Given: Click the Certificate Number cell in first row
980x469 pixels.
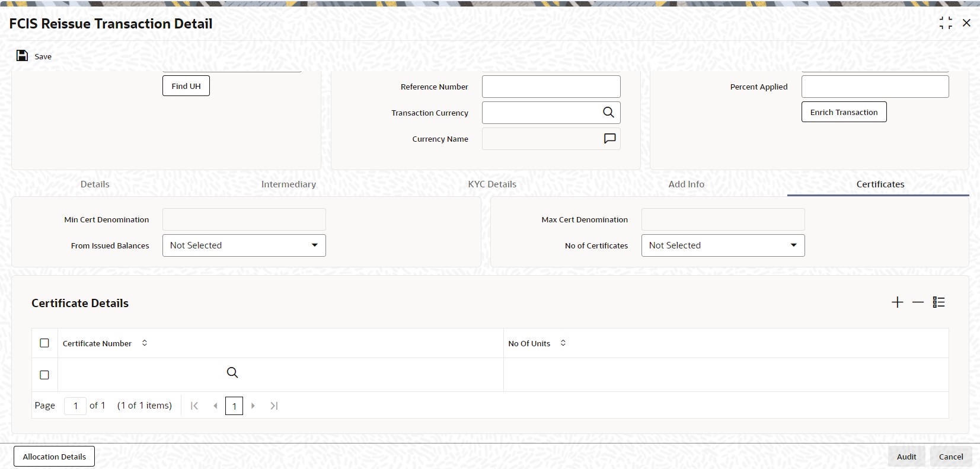Looking at the screenshot, I should click(x=280, y=375).
